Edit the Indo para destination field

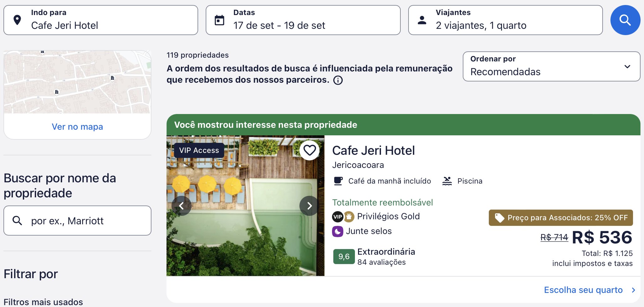point(101,20)
